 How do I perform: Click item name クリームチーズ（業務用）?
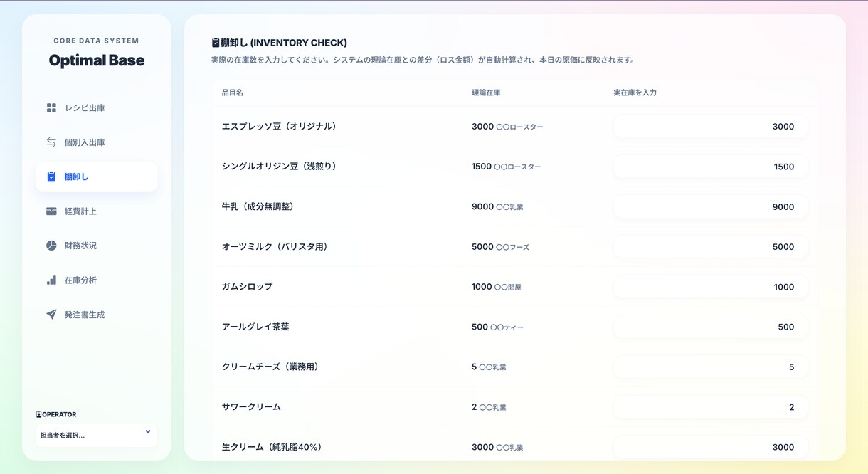point(270,367)
